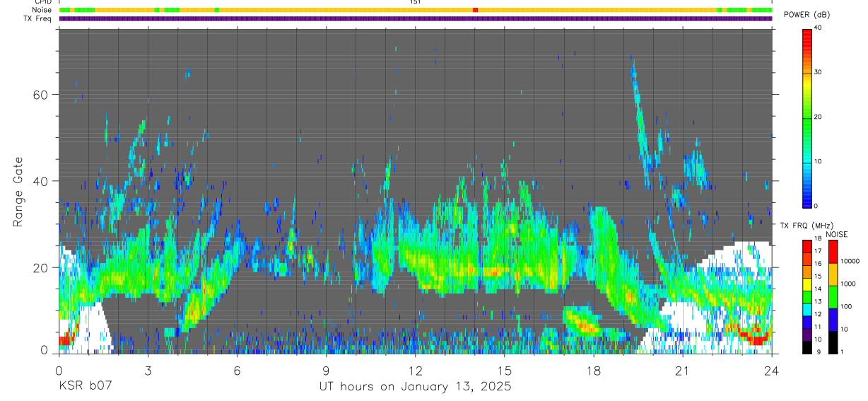868x401 pixels.
Task: Click the 'POWER (dB)' colorbar title
Action: click(807, 15)
